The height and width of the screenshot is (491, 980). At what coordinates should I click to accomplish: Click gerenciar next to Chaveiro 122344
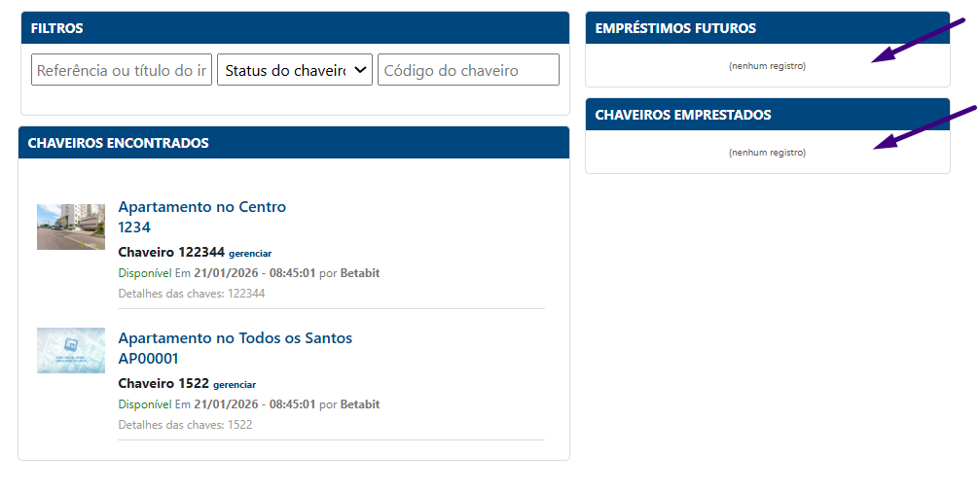click(x=250, y=254)
